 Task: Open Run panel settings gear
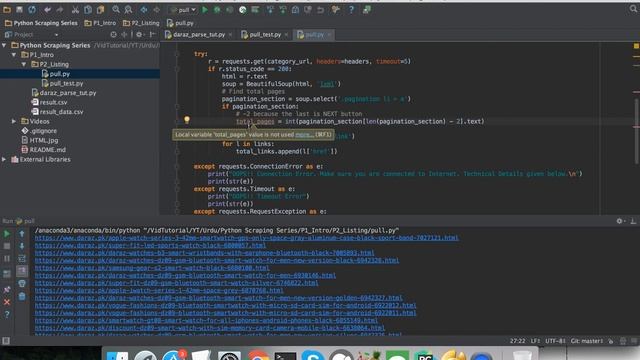[620, 221]
